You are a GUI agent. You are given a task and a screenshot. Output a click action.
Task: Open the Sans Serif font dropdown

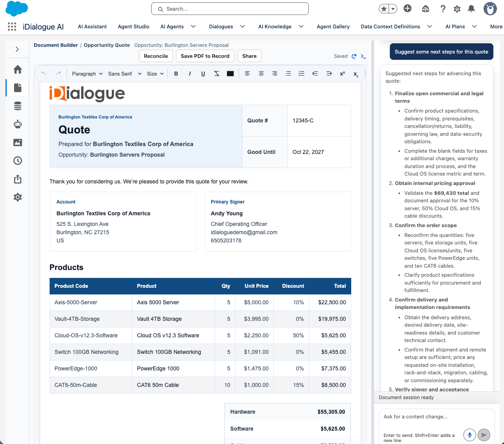click(124, 74)
